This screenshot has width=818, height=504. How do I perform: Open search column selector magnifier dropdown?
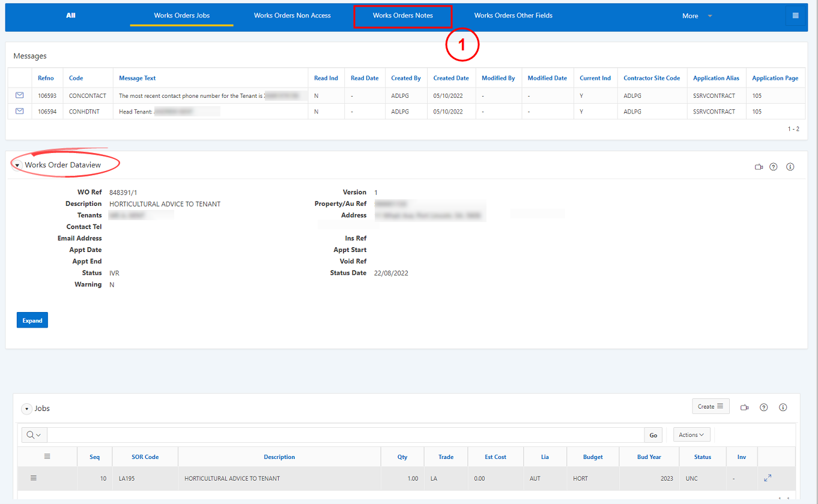tap(34, 435)
